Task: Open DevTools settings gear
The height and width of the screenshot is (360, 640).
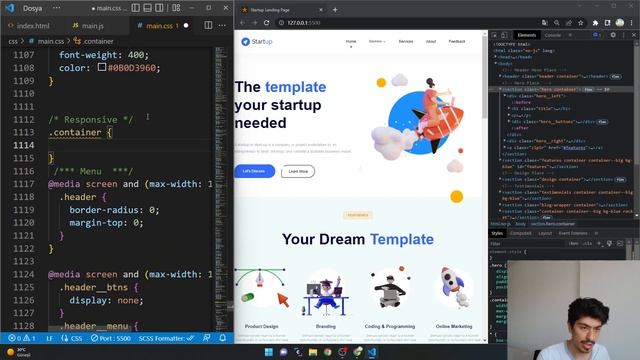Action: pos(613,35)
